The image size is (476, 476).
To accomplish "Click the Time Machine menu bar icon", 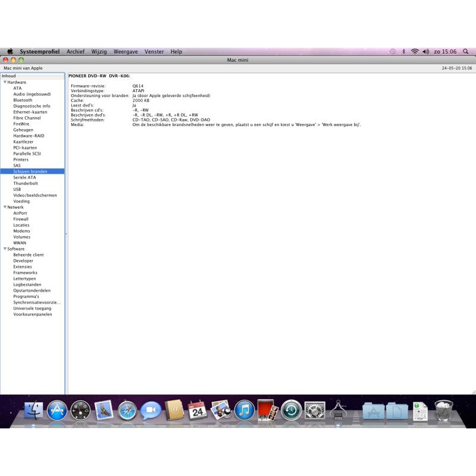I will coord(393,52).
